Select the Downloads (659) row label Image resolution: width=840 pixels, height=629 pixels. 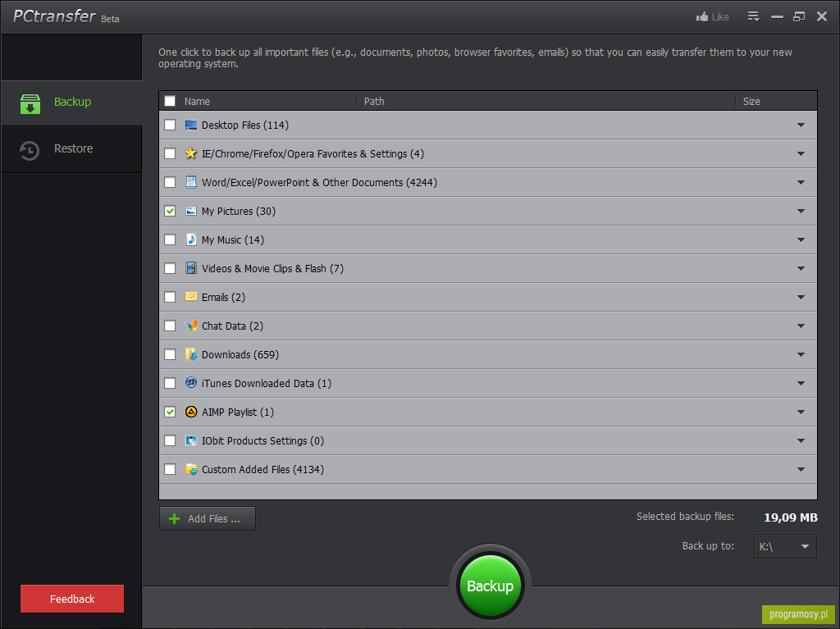tap(240, 354)
